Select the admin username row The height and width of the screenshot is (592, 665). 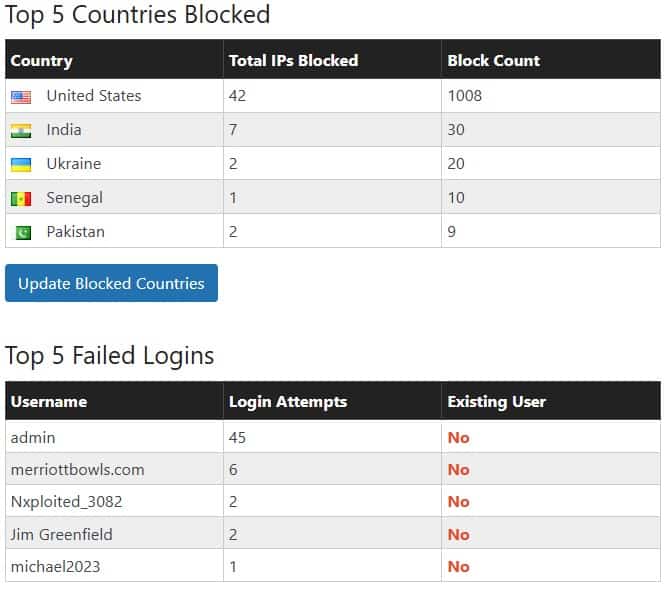(x=33, y=437)
